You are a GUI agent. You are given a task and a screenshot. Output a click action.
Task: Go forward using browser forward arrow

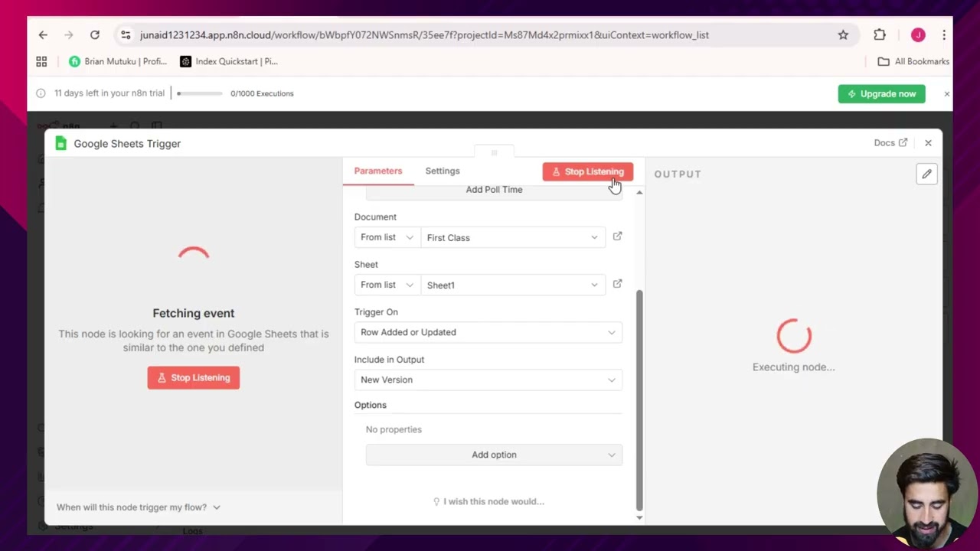point(69,35)
